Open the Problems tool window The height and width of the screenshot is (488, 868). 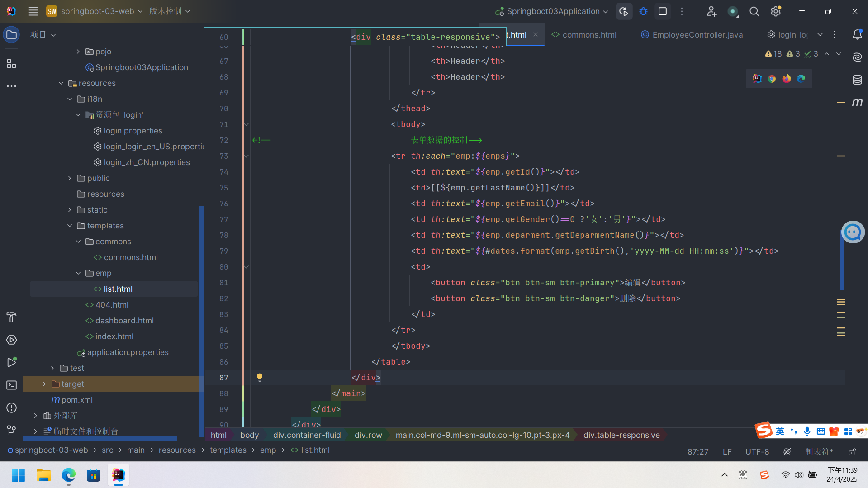(11, 407)
